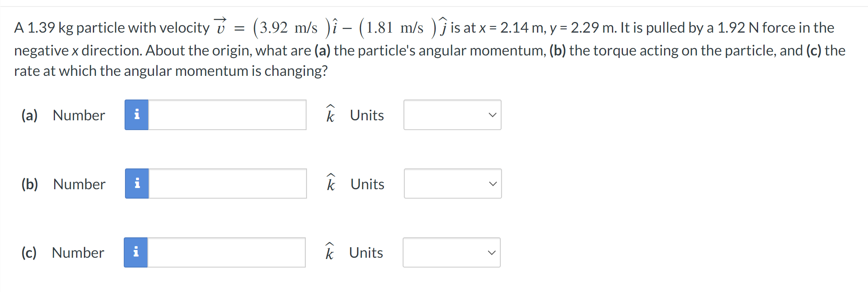The image size is (868, 292).
Task: Click the info icon next to part (a)
Action: [137, 115]
